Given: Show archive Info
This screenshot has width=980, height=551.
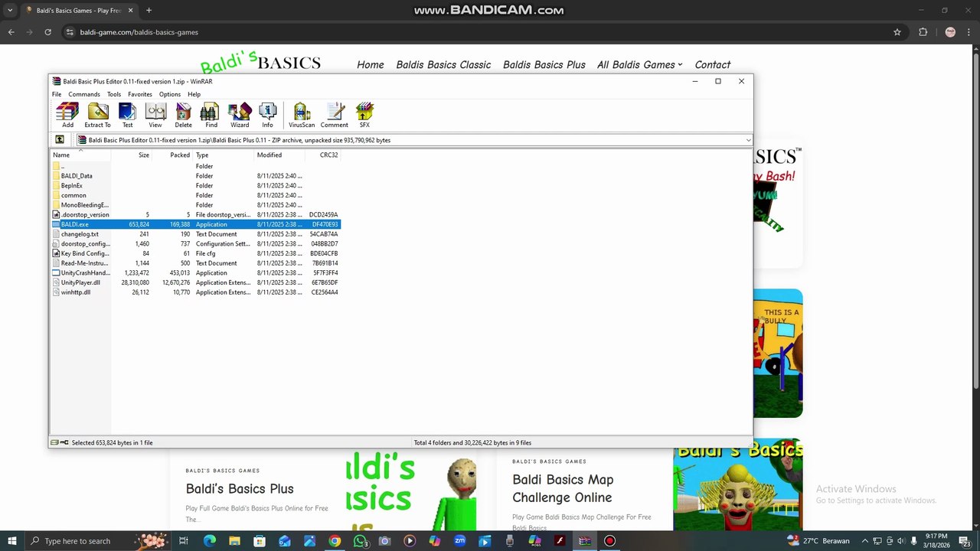Looking at the screenshot, I should point(267,115).
